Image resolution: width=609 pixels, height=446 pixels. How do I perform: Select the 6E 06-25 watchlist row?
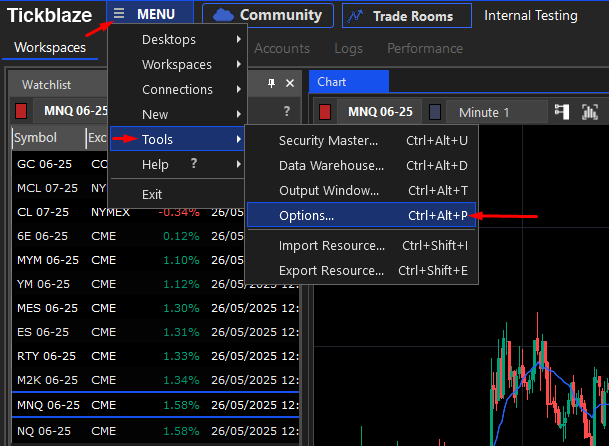[x=155, y=236]
